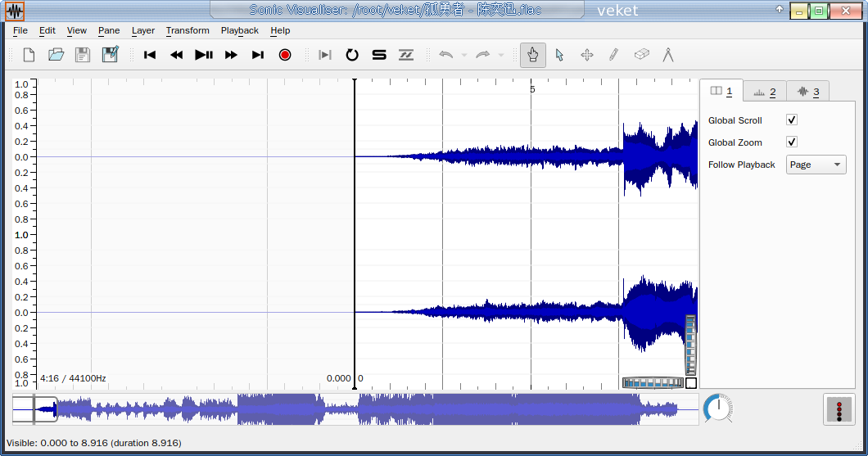Create a new session with the blank page icon

pos(29,55)
